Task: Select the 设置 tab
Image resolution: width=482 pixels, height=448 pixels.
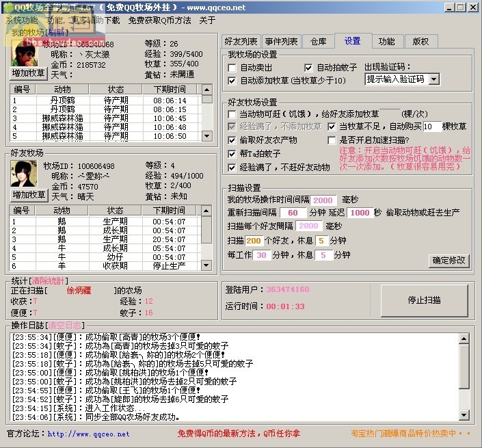Action: (x=353, y=41)
